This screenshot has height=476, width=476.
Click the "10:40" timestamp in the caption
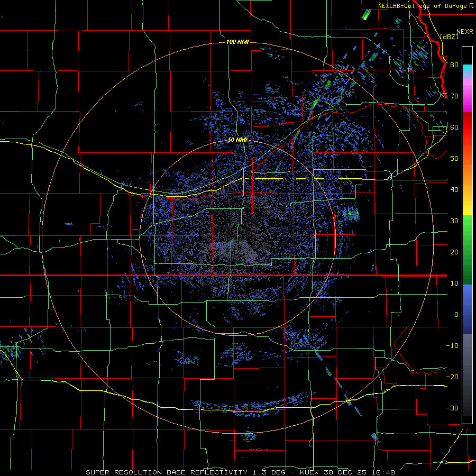385,472
